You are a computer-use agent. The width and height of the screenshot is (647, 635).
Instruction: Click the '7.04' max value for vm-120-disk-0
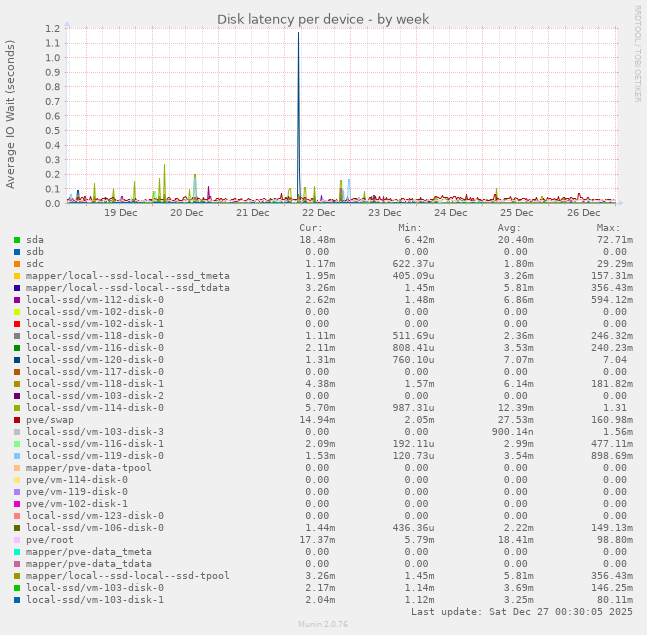point(615,360)
